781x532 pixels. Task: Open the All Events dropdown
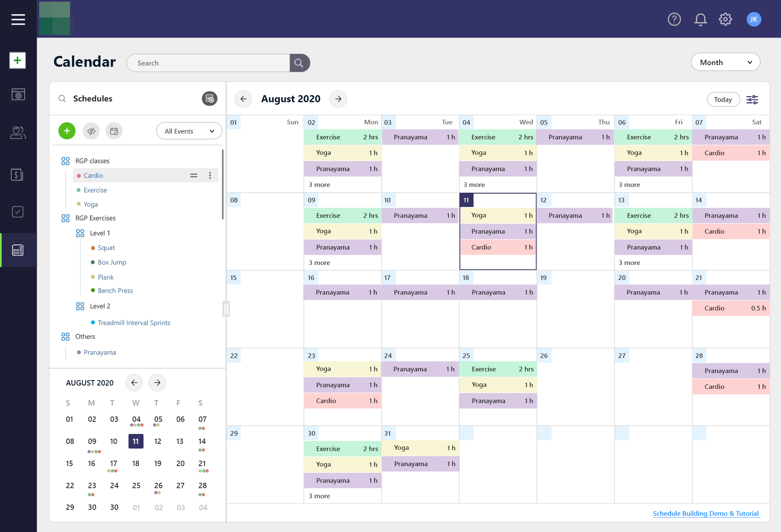[189, 131]
